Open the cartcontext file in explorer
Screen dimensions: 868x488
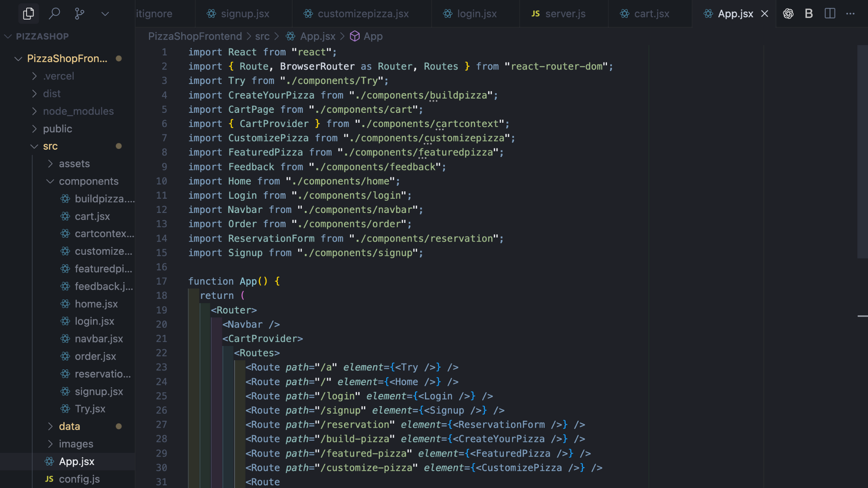pyautogui.click(x=67, y=233)
